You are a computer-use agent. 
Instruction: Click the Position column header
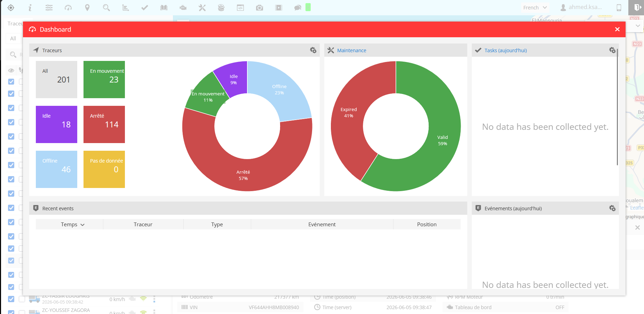(x=427, y=225)
